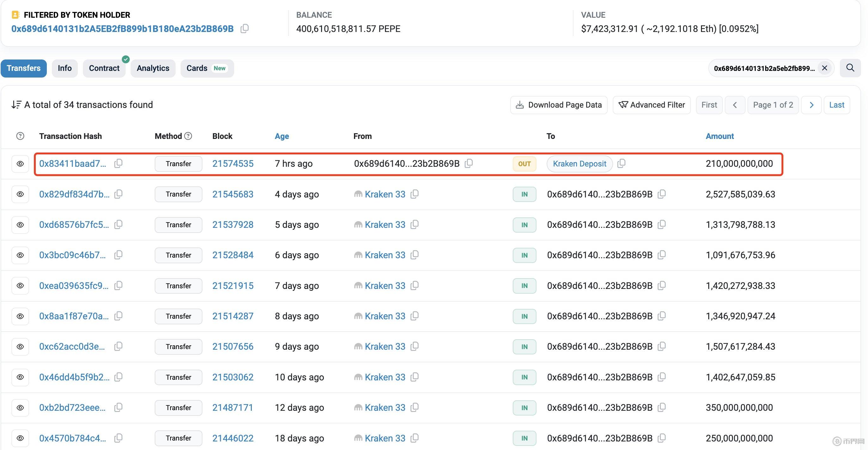Open the Contract tab
868x450 pixels.
(104, 68)
